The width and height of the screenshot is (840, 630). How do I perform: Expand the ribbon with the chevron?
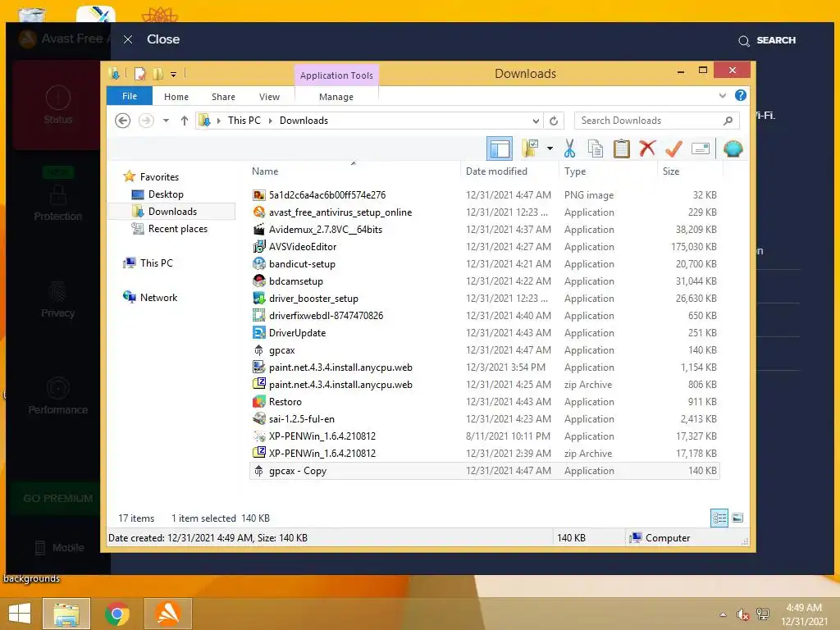(x=722, y=95)
